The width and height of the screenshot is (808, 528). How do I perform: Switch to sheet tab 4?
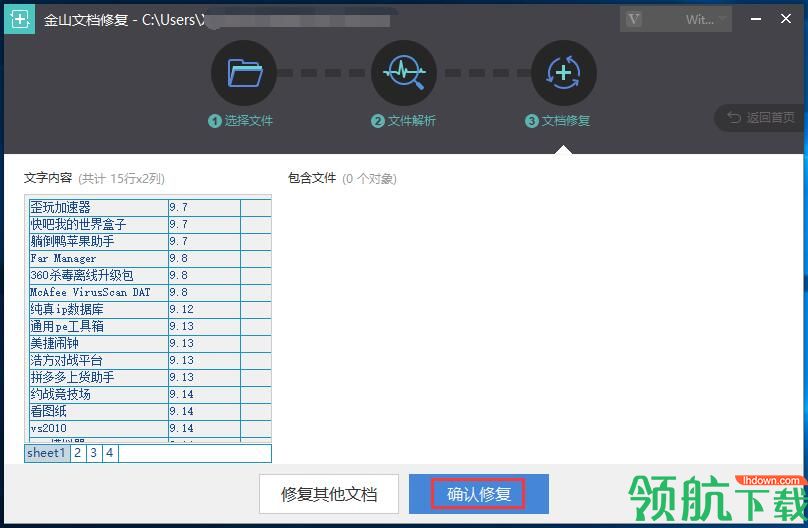tap(110, 453)
